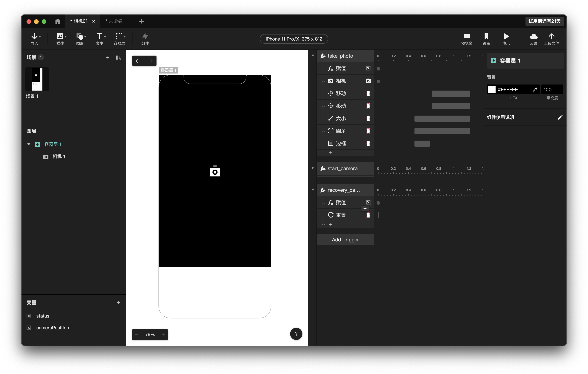
Task: Collapse the take_photo trigger
Action: (x=313, y=56)
